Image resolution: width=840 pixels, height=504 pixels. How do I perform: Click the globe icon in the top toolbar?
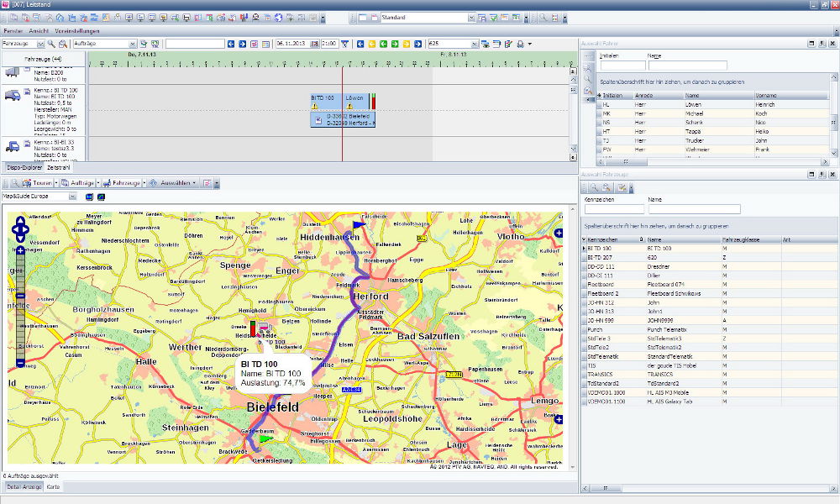click(x=279, y=18)
